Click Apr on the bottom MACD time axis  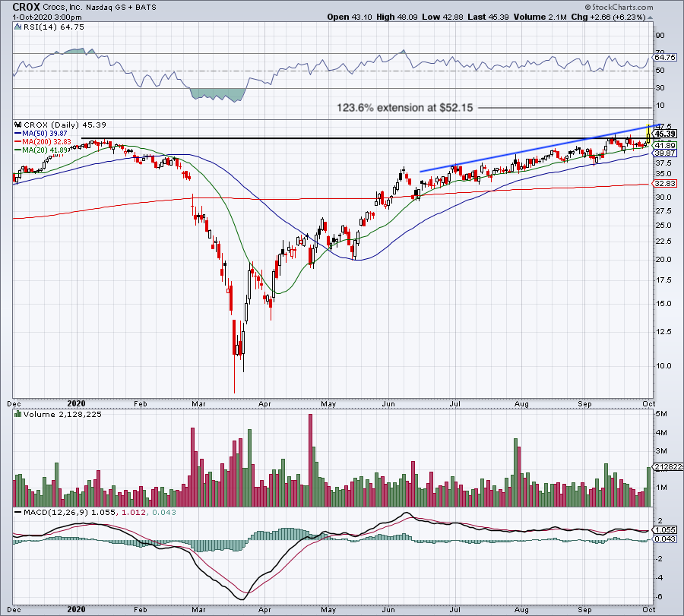[264, 609]
